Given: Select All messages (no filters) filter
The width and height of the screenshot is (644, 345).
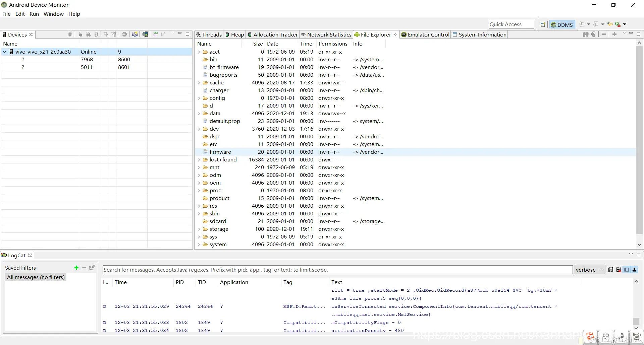Looking at the screenshot, I should click(36, 277).
